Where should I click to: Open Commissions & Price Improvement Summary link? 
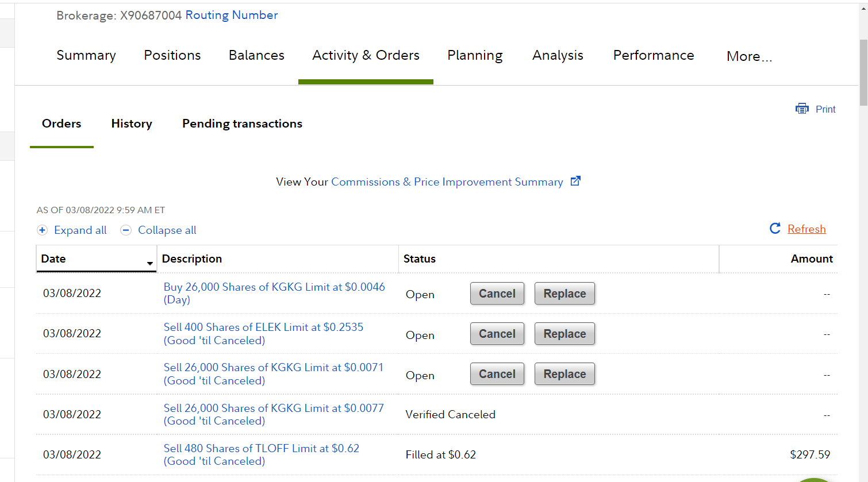[x=447, y=182]
